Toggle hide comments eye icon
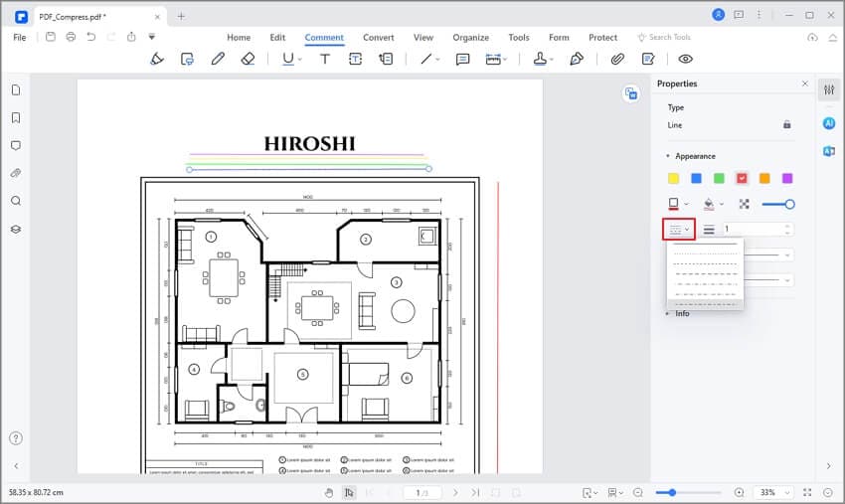The height and width of the screenshot is (504, 845). (685, 59)
